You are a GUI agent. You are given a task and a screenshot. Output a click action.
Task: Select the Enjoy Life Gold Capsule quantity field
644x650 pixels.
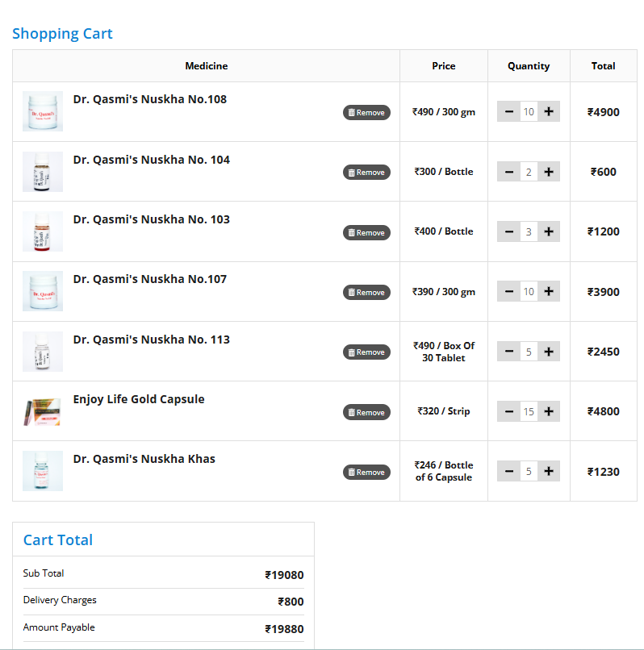click(529, 411)
